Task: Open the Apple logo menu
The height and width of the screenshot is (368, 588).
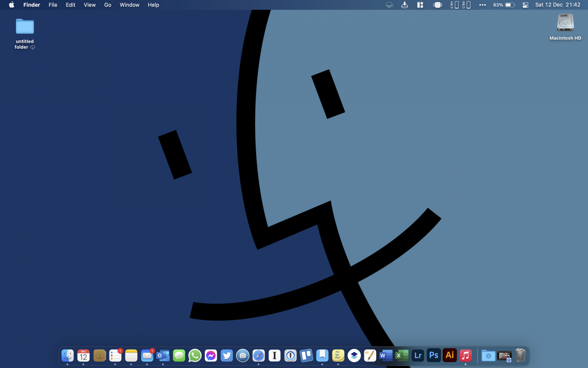Action: click(11, 5)
